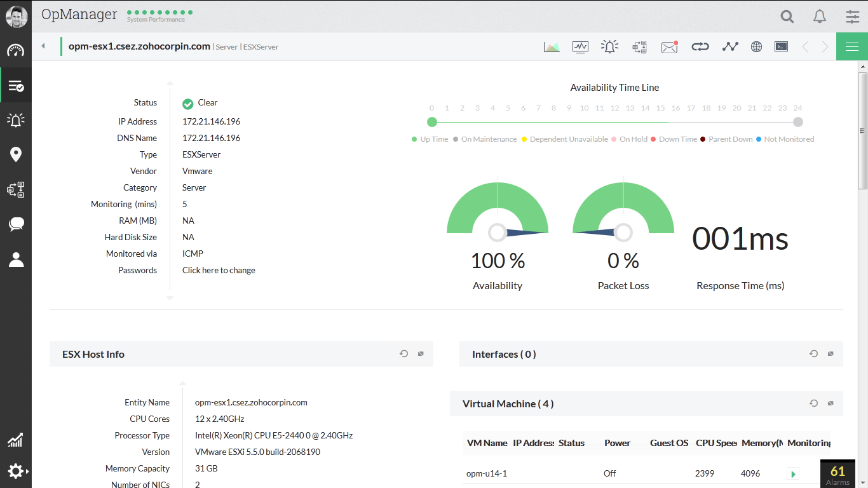Open Maps location pin in sidebar
Screen dimensions: 868x488
(x=16, y=154)
